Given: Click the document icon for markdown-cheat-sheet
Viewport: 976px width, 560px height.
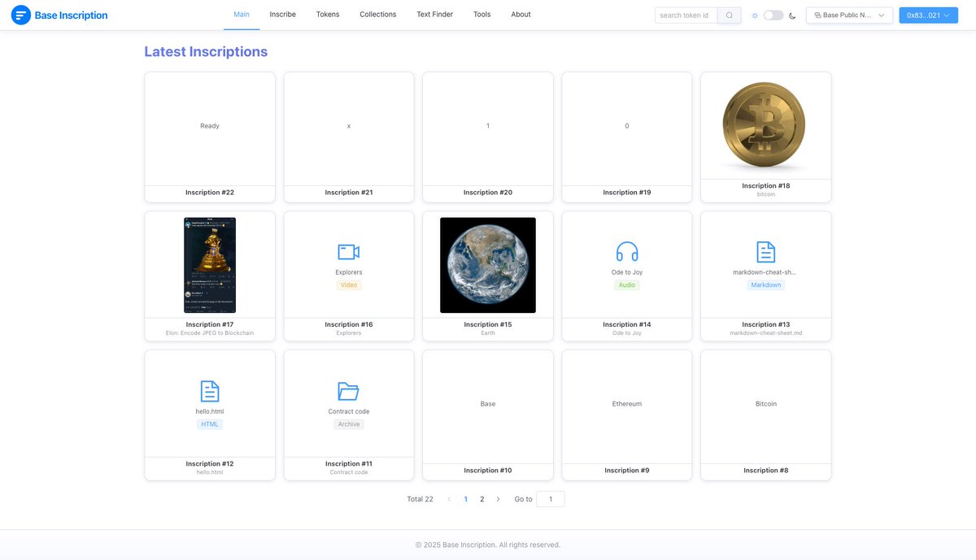Looking at the screenshot, I should 765,252.
